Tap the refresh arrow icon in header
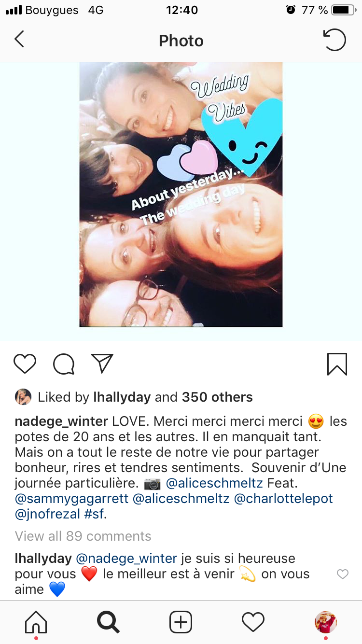This screenshot has height=644, width=362. [334, 40]
